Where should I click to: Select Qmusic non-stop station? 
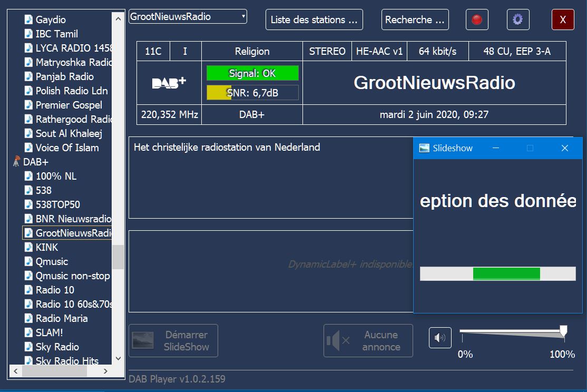click(x=73, y=276)
